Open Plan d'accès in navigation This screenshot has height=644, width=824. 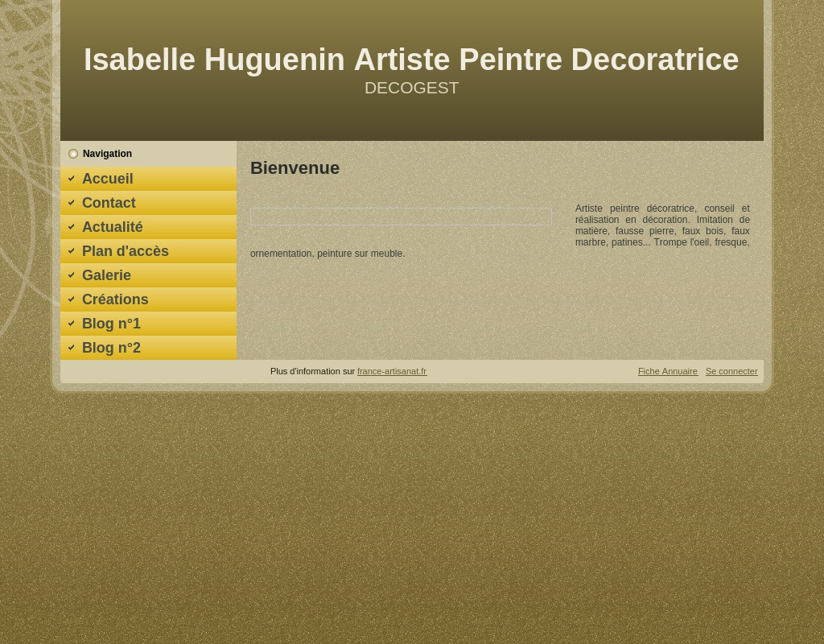click(x=148, y=251)
